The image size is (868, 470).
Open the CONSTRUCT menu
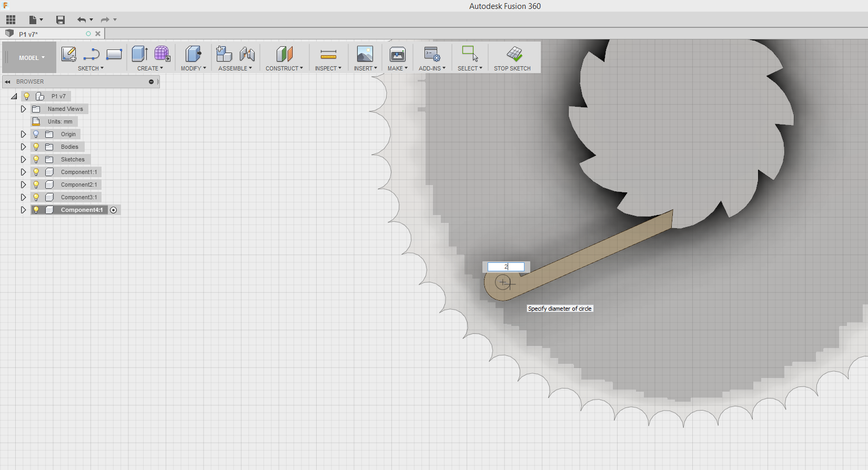click(284, 68)
